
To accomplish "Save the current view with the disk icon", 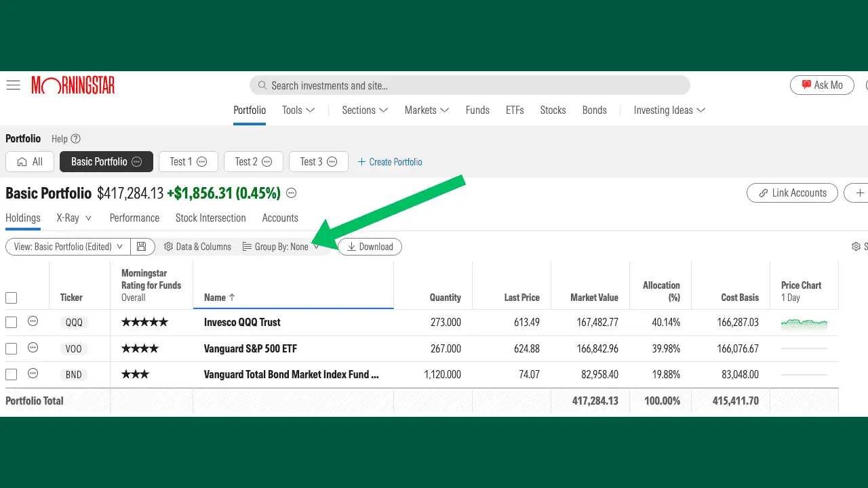I will pos(142,246).
